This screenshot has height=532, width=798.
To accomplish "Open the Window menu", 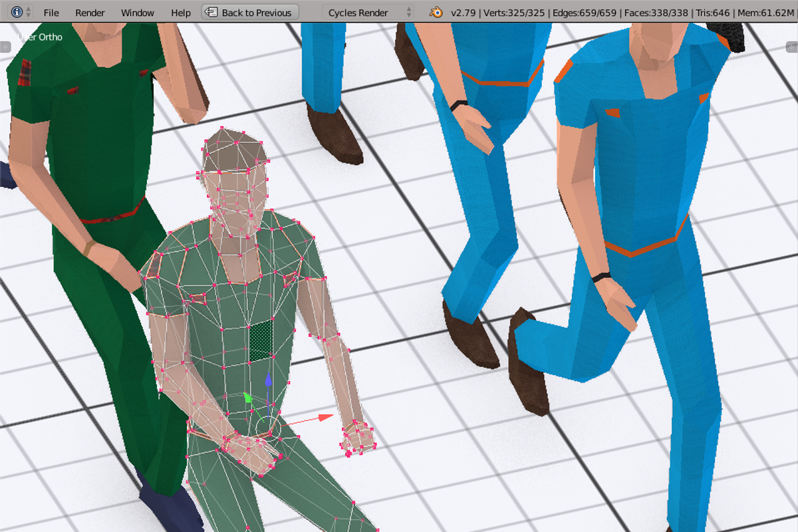I will (x=138, y=13).
